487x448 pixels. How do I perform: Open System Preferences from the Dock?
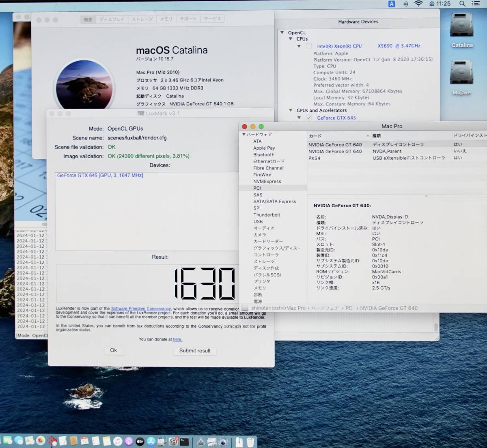coord(174,441)
